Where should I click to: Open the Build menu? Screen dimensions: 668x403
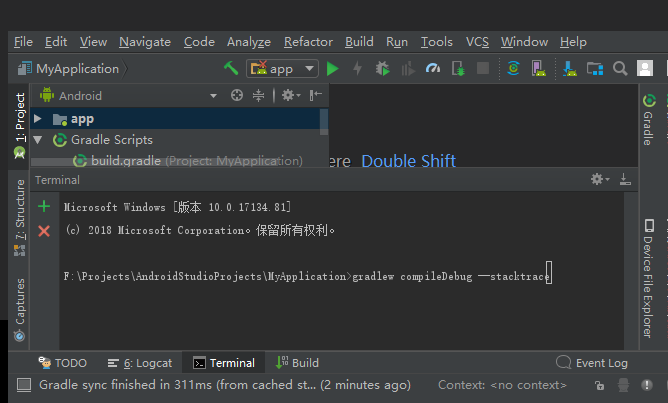(x=359, y=42)
